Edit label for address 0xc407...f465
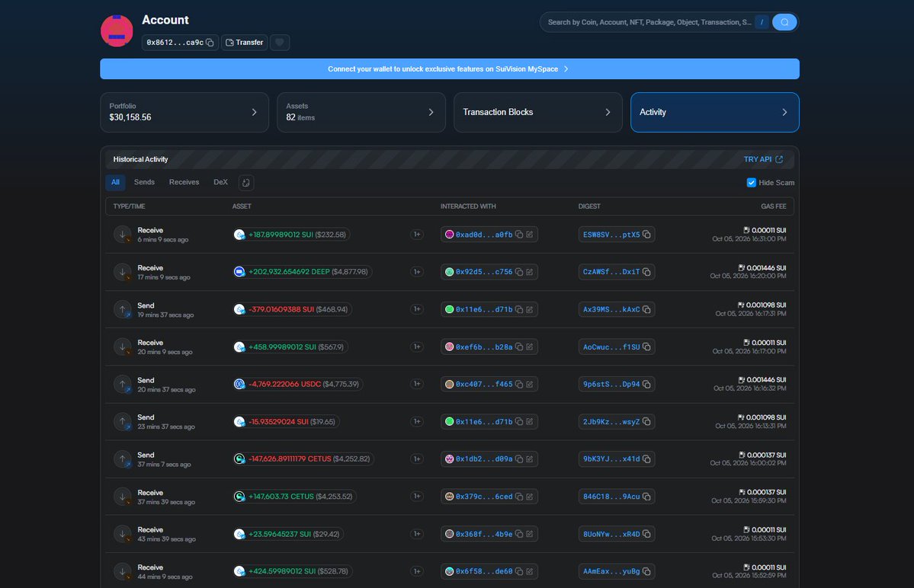 tap(529, 384)
